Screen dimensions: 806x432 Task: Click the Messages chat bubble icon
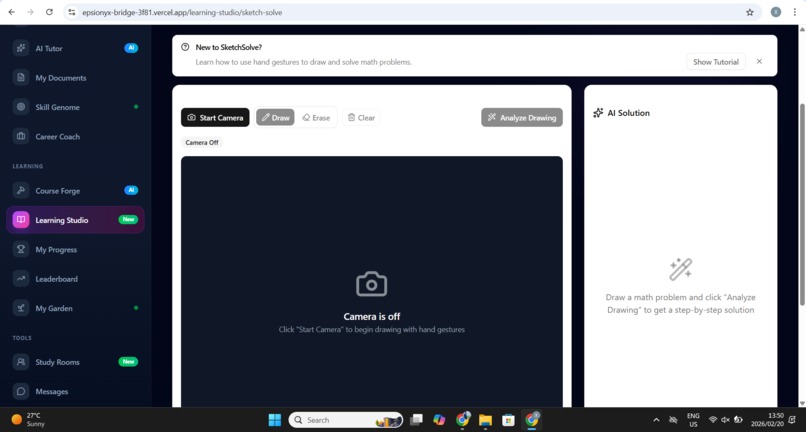click(x=21, y=391)
